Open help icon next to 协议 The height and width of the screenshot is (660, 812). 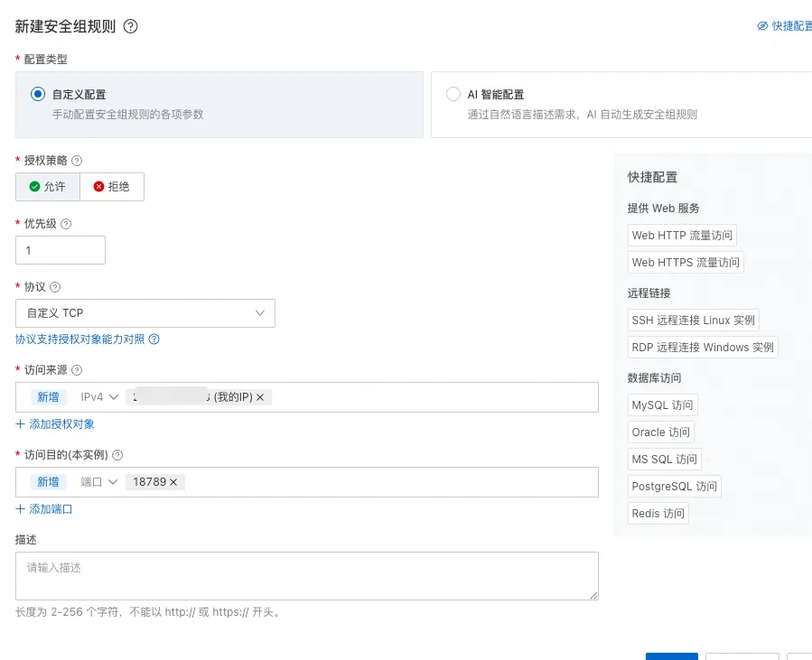55,287
